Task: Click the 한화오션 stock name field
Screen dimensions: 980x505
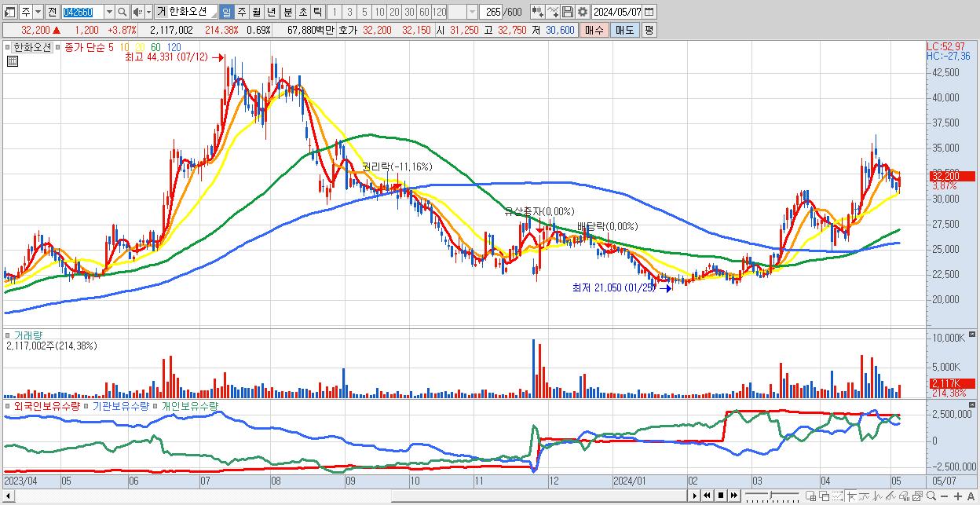Action: point(192,12)
